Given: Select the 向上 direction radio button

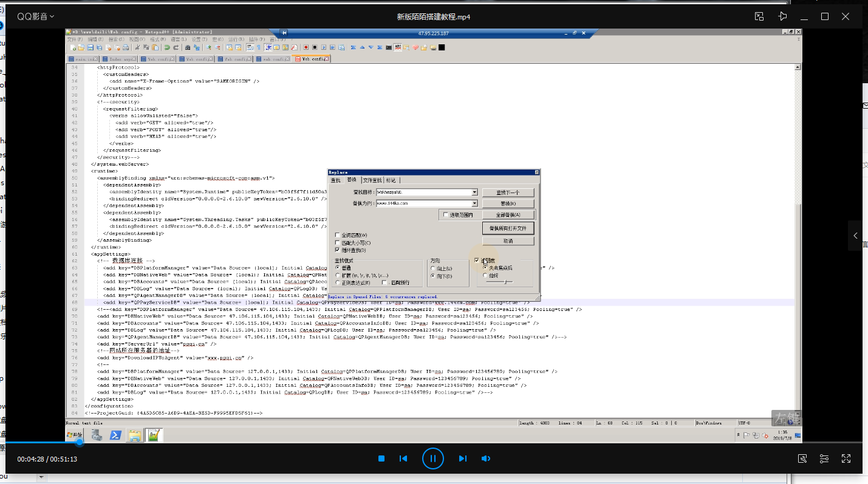Looking at the screenshot, I should [x=432, y=268].
